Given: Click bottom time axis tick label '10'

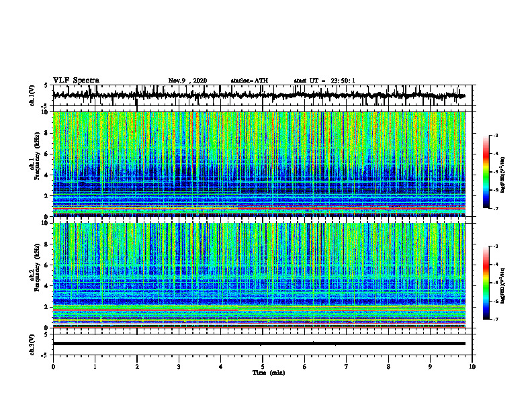Looking at the screenshot, I should click(472, 367).
